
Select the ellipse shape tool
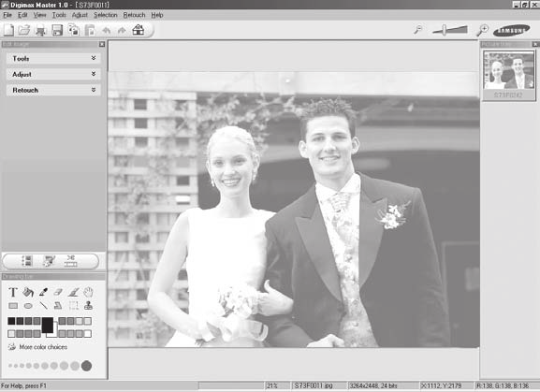[x=28, y=306]
